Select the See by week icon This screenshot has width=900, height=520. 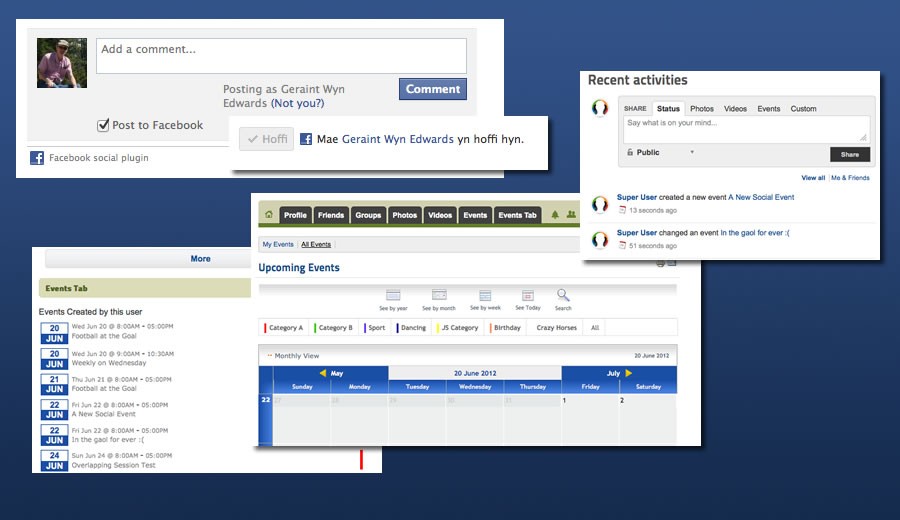point(485,295)
